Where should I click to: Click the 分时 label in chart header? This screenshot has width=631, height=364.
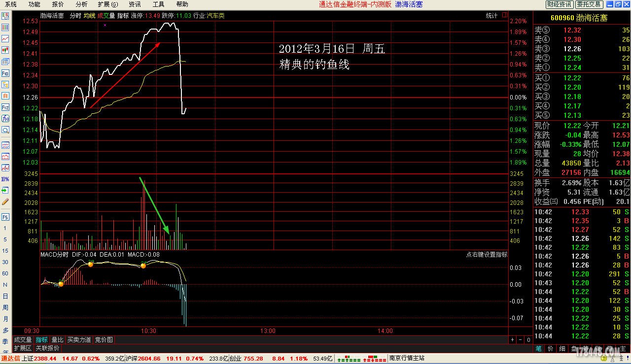point(75,16)
